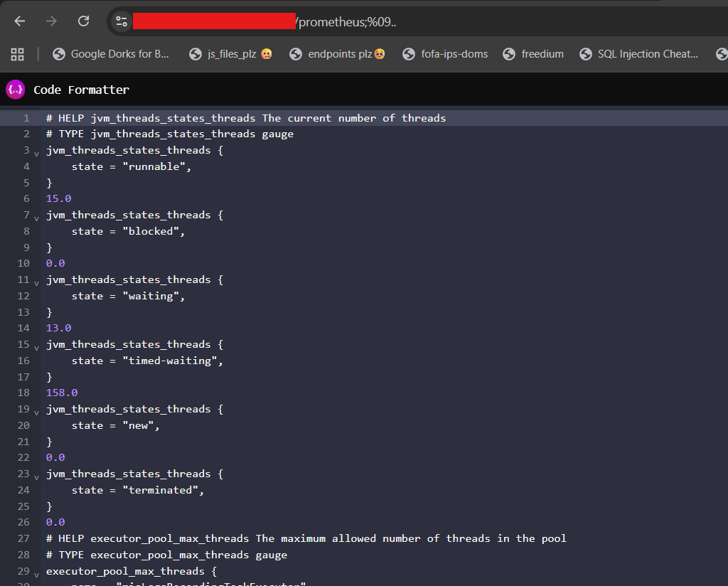Screen dimensions: 728x586
Task: Collapse the fold arrow on line 23
Action: 37,477
